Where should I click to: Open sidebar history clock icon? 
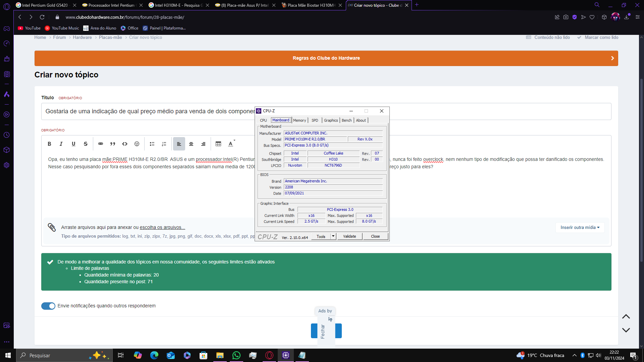[x=6, y=135]
